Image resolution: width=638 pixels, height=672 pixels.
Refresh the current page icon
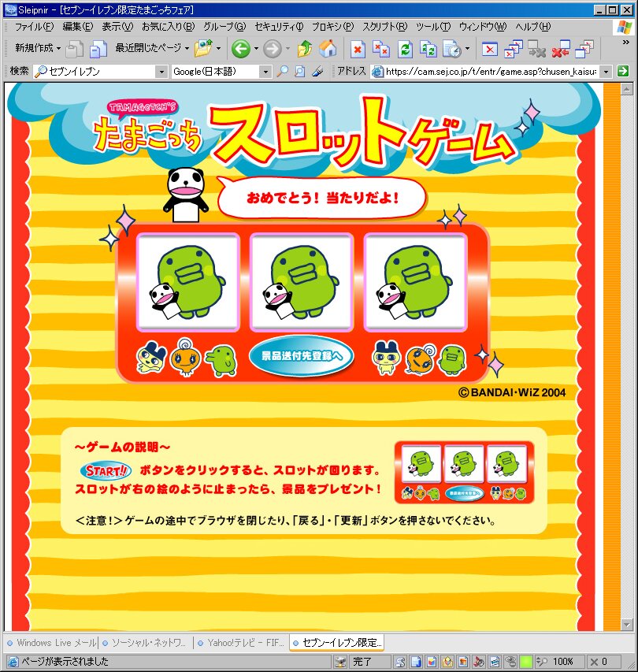click(x=405, y=50)
